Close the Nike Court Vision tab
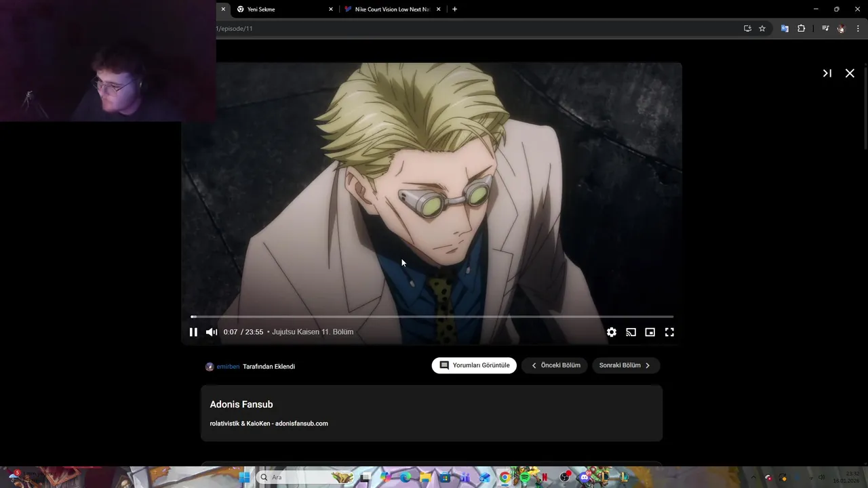868x488 pixels. tap(439, 9)
